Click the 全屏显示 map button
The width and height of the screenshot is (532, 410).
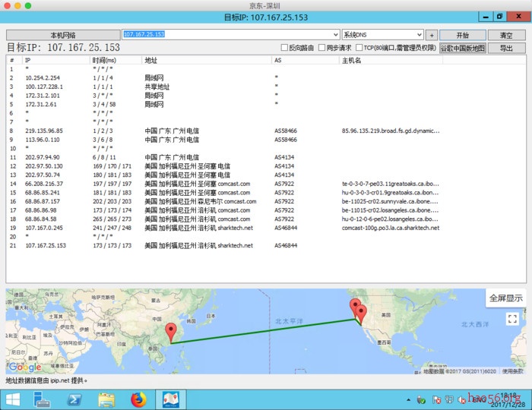pyautogui.click(x=505, y=298)
